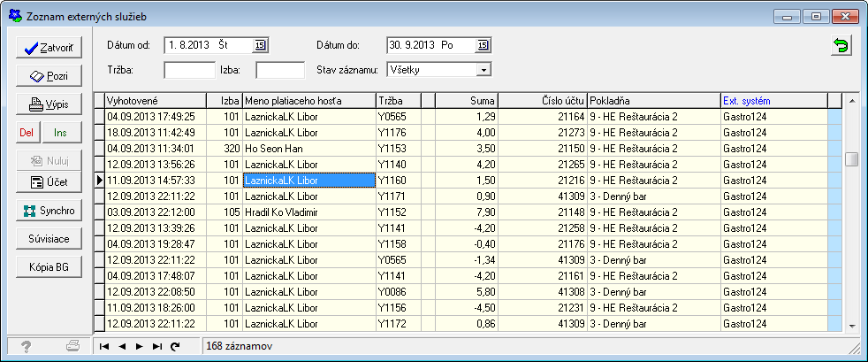
Task: Go to first record navigation arrow
Action: pos(105,346)
